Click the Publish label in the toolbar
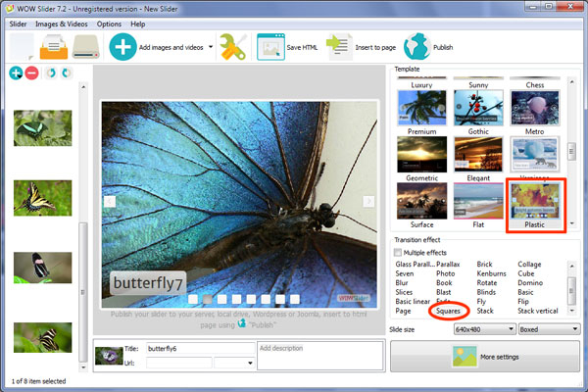The image size is (588, 392). tap(443, 47)
